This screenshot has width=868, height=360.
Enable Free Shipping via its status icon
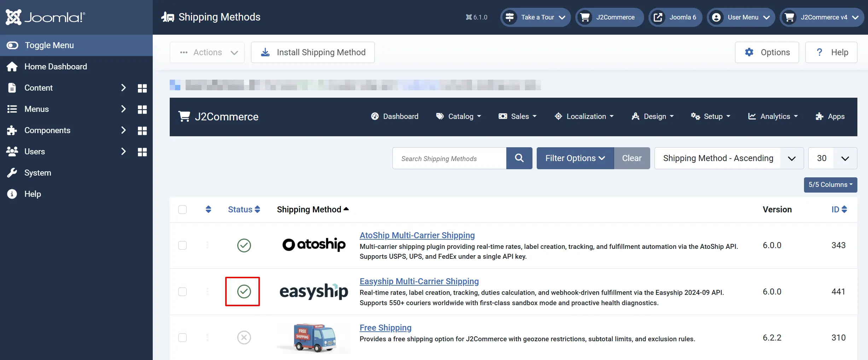click(x=244, y=338)
